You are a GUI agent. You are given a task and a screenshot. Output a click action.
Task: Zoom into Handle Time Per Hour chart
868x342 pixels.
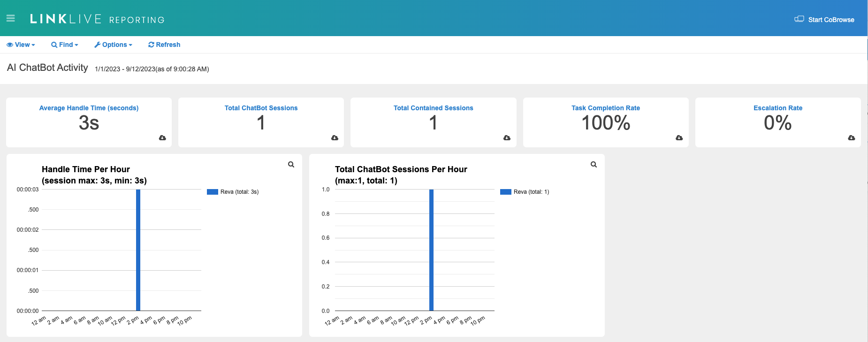point(291,165)
